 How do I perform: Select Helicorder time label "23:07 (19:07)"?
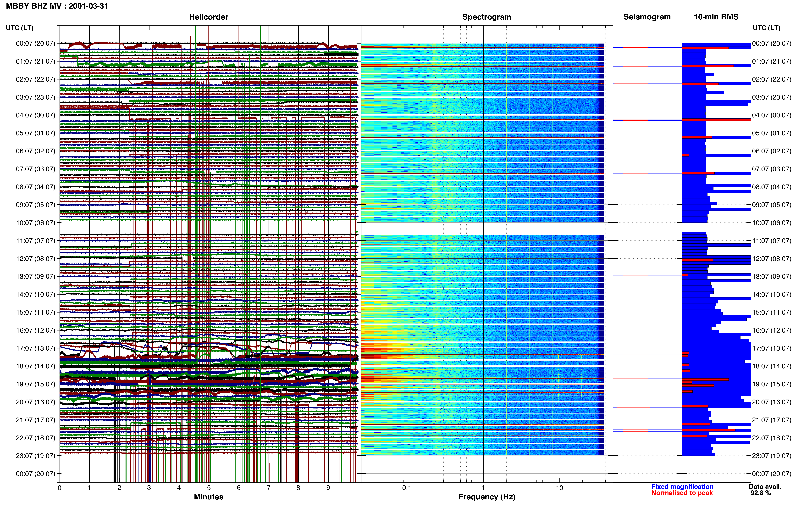pyautogui.click(x=36, y=456)
